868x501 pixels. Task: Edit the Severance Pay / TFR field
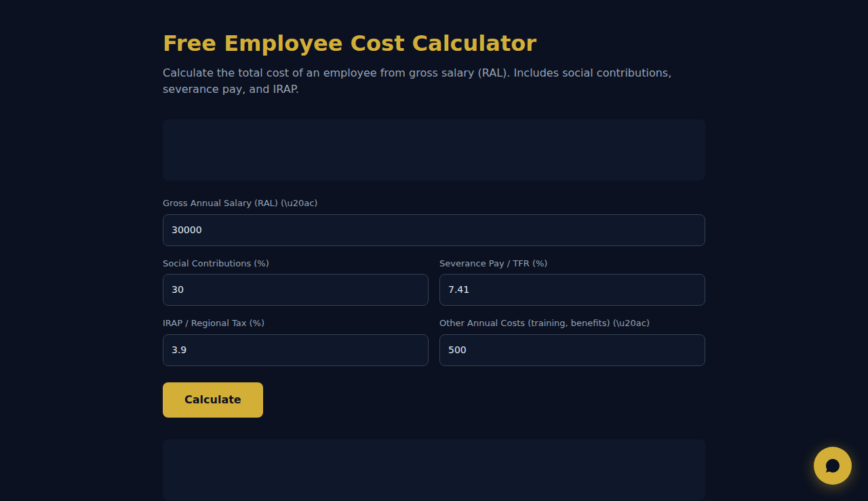pos(572,290)
